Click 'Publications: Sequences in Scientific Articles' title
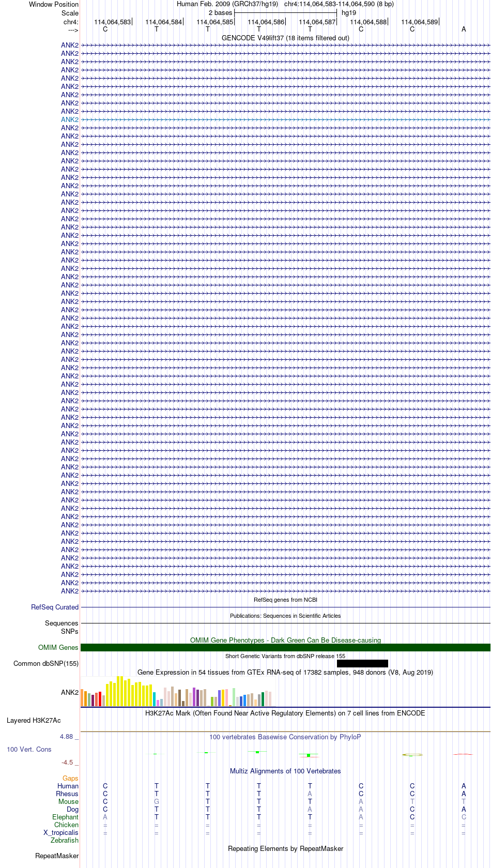 click(x=285, y=616)
